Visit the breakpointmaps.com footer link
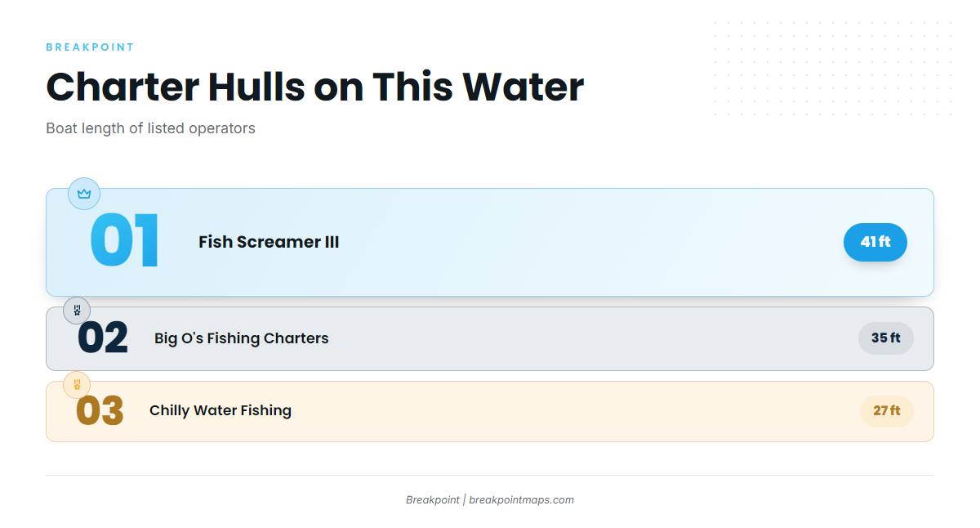Viewport: 980px width, 528px height. pyautogui.click(x=521, y=500)
